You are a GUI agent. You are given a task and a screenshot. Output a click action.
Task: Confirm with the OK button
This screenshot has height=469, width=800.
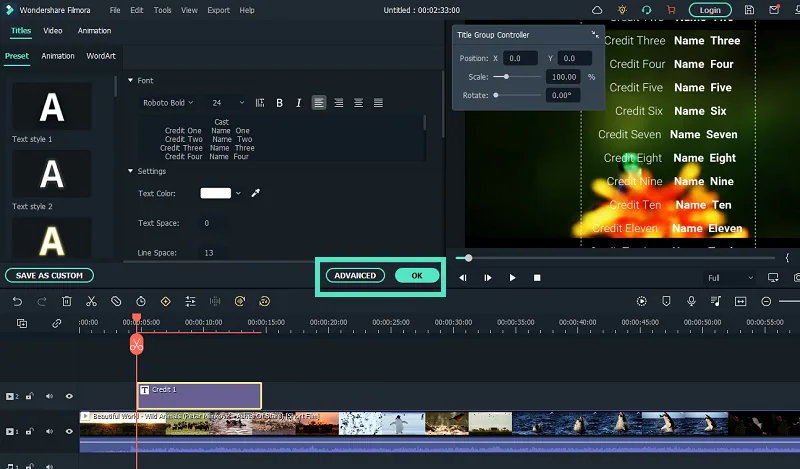coord(417,276)
